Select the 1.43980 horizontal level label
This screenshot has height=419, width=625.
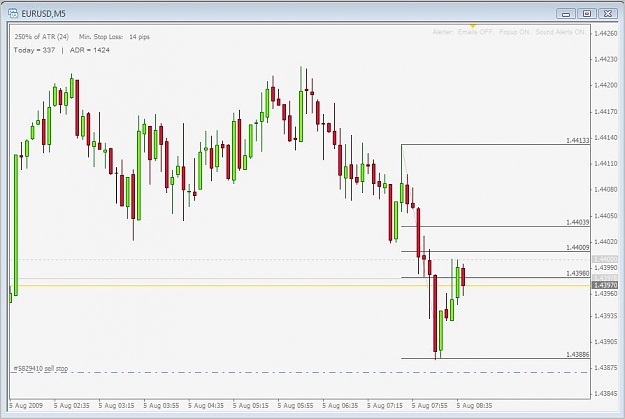click(578, 273)
